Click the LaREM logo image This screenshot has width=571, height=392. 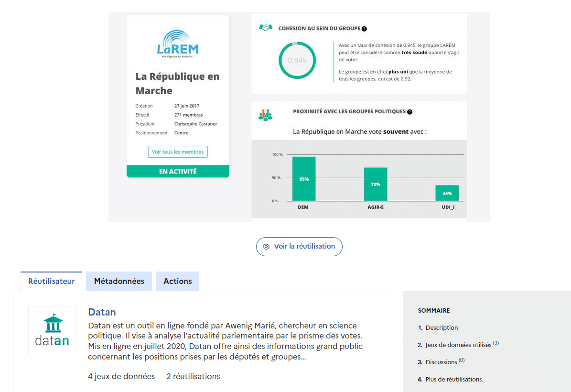click(177, 44)
